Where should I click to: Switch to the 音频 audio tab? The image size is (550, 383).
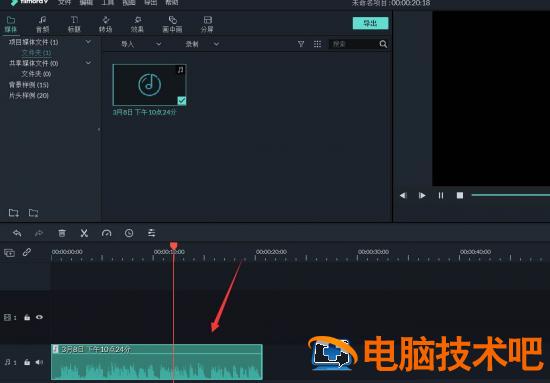[x=42, y=25]
